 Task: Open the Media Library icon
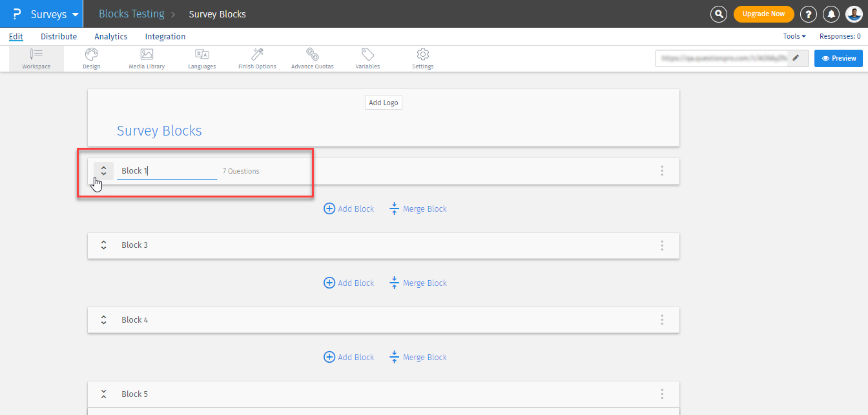point(147,59)
